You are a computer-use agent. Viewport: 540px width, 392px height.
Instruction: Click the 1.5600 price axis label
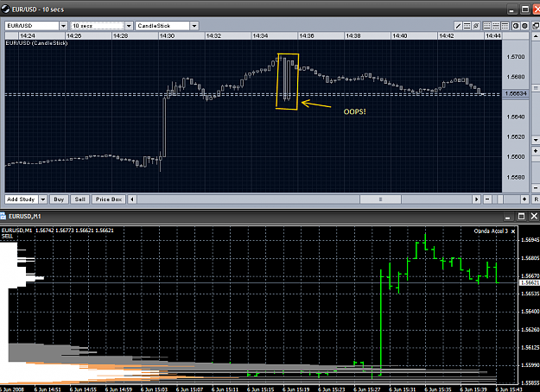pos(516,157)
